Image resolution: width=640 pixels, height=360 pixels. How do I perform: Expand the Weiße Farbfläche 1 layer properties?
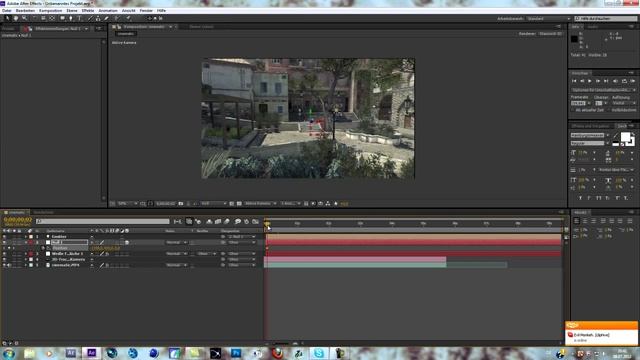(26, 254)
